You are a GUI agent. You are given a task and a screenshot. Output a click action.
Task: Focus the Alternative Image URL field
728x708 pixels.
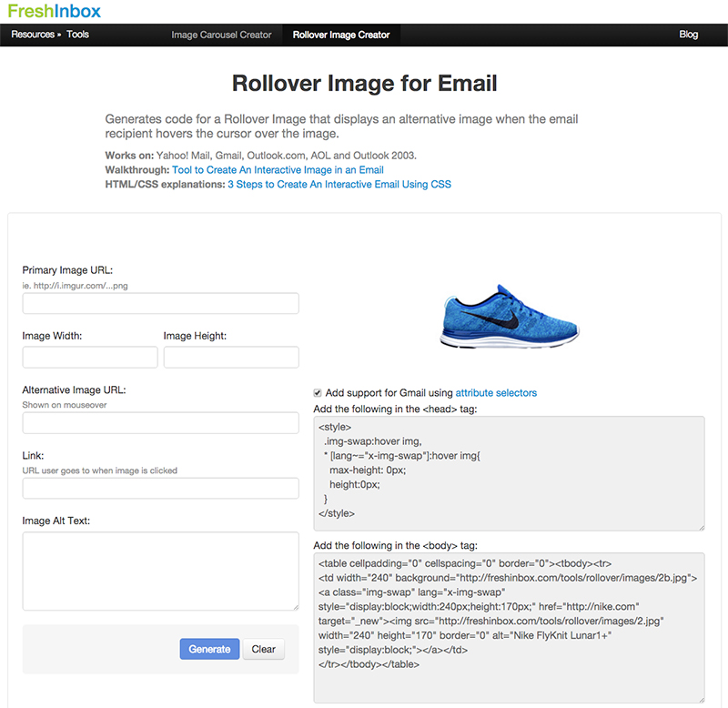tap(161, 423)
